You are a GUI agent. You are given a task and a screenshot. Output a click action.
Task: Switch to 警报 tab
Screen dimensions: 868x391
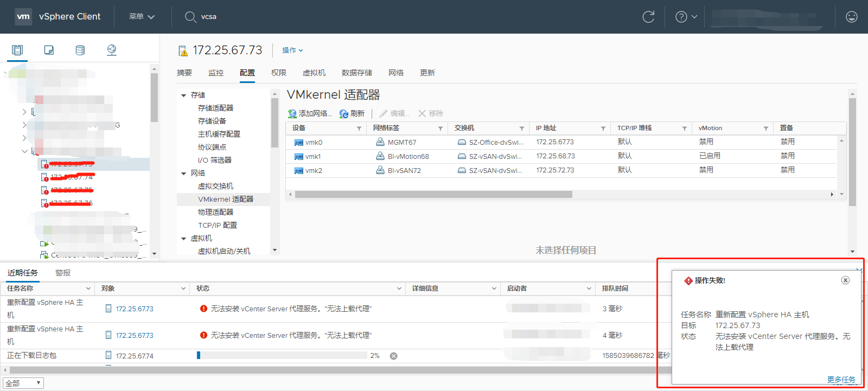(x=63, y=273)
